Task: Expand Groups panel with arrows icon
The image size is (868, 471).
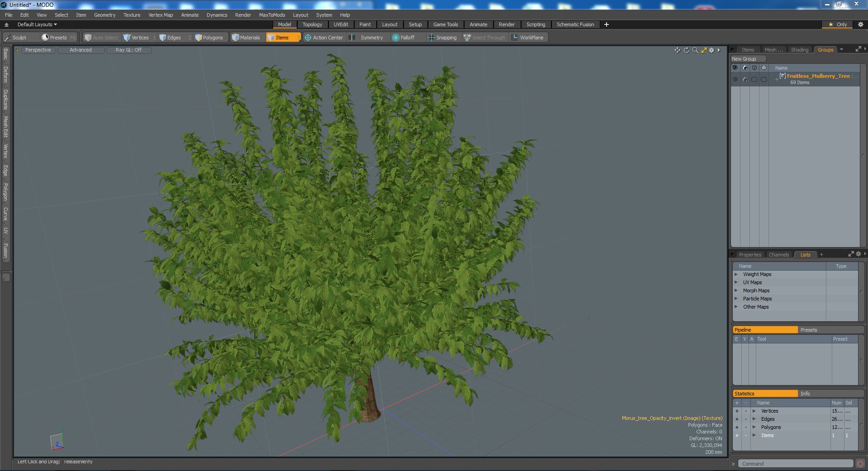Action: click(858, 49)
